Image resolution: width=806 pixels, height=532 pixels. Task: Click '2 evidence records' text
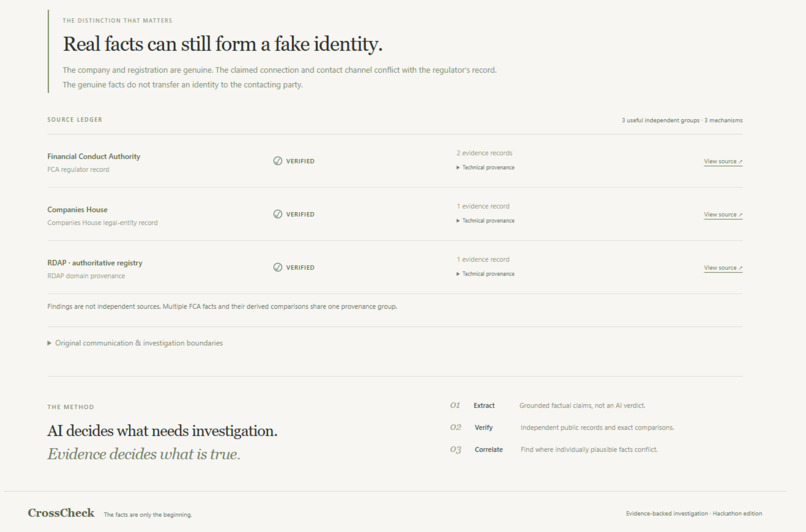484,153
